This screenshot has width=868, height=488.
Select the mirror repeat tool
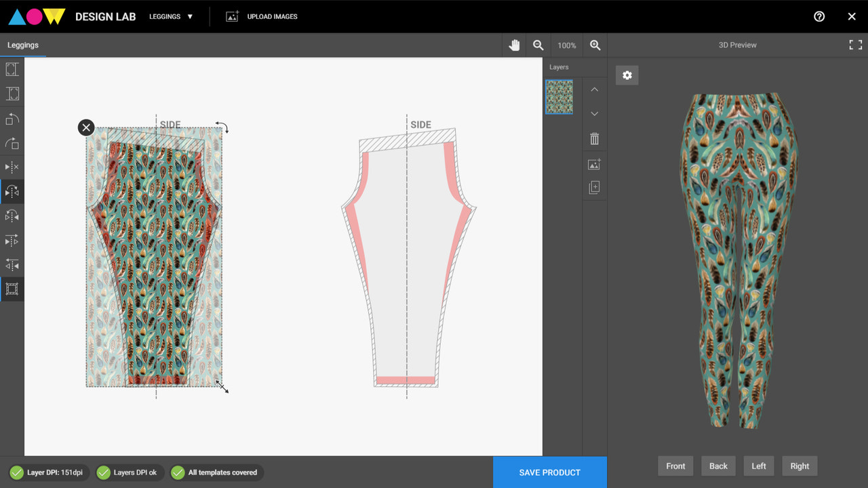tap(12, 191)
